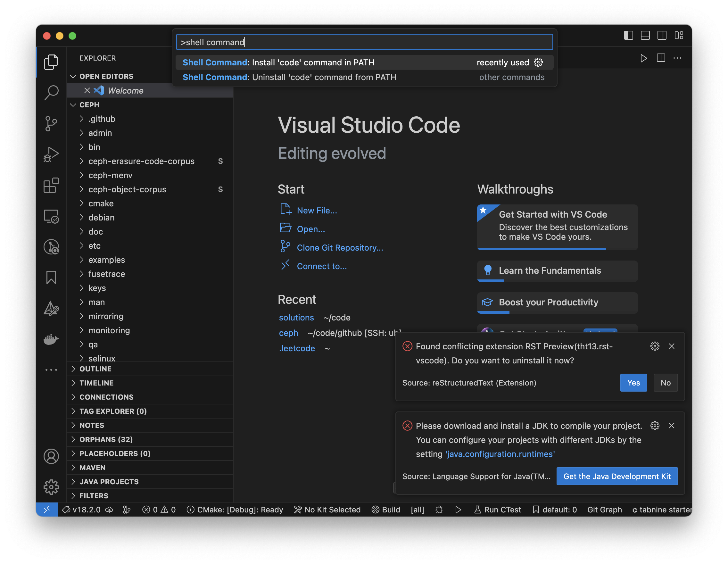728x564 pixels.
Task: Open Customize Layout control
Action: point(679,35)
